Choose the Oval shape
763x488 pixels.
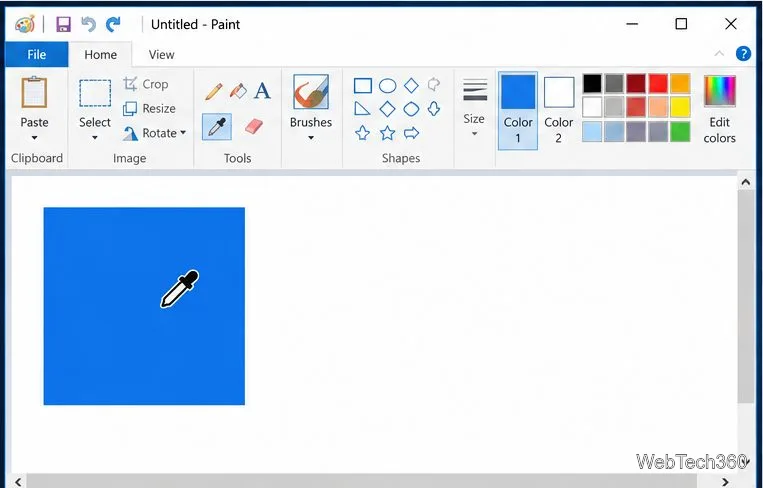point(387,86)
